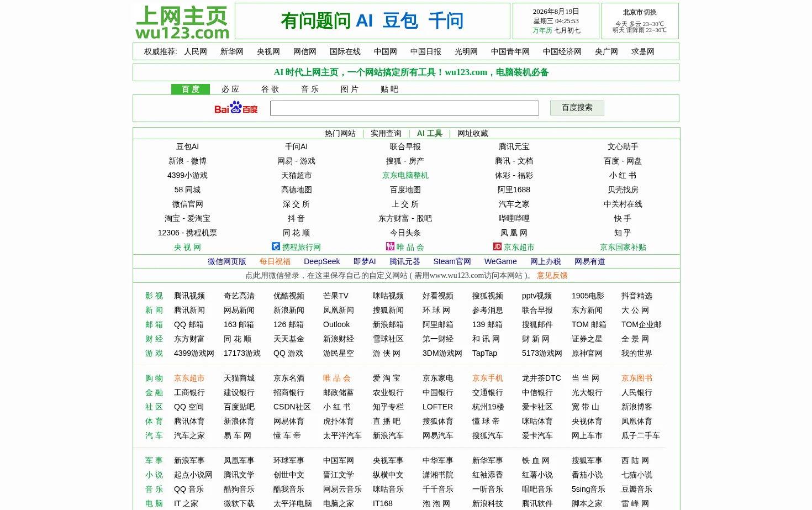The image size is (812, 510).
Task: Switch to the 必应 search tab
Action: click(230, 90)
